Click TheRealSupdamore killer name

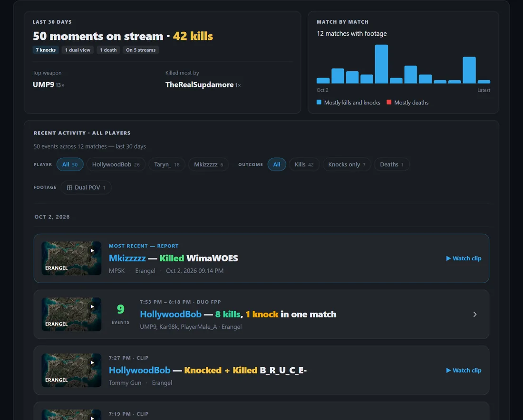(199, 85)
